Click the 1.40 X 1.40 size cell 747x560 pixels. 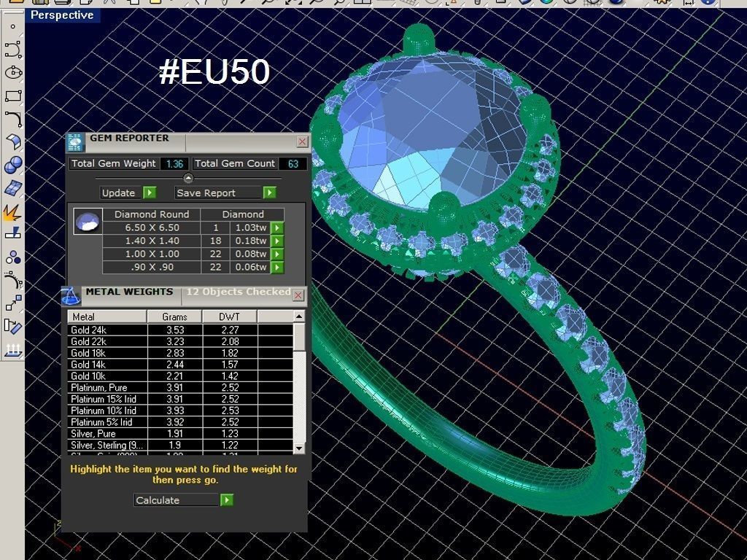(x=152, y=241)
